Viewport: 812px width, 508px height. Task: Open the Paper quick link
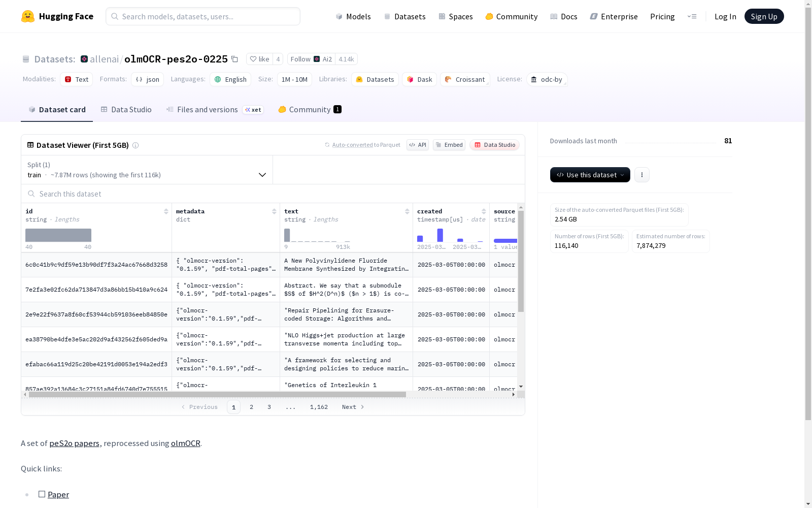[x=58, y=494]
